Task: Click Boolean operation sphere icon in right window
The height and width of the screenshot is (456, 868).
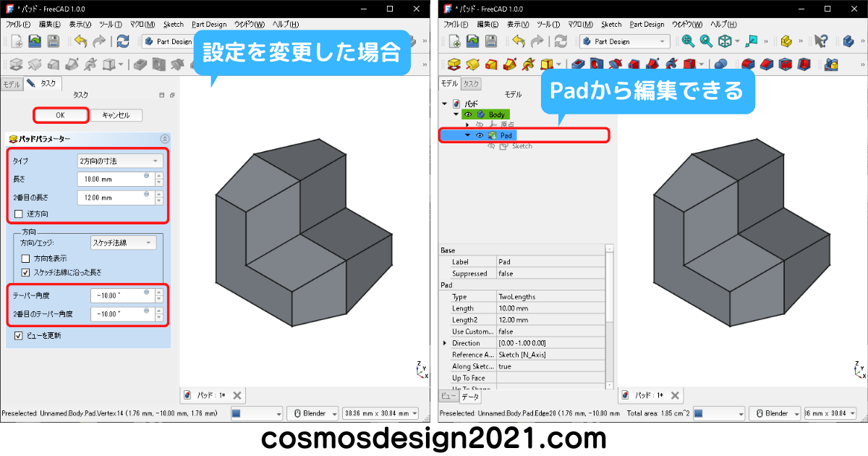Action: (x=721, y=65)
